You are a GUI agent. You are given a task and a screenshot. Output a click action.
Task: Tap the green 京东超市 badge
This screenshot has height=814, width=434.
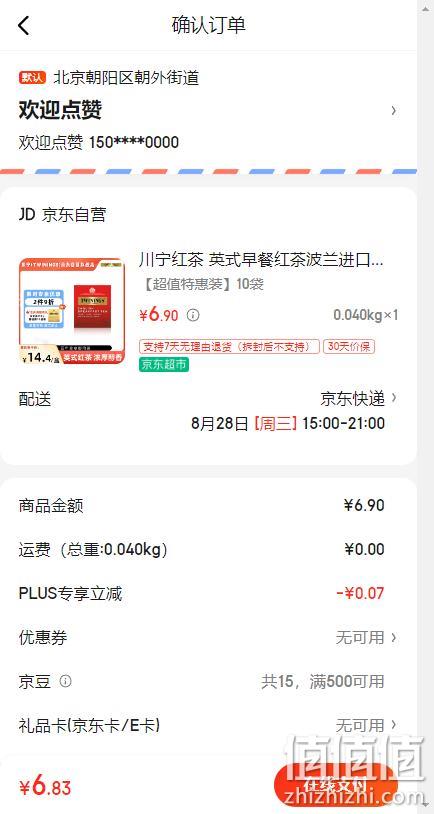point(164,365)
